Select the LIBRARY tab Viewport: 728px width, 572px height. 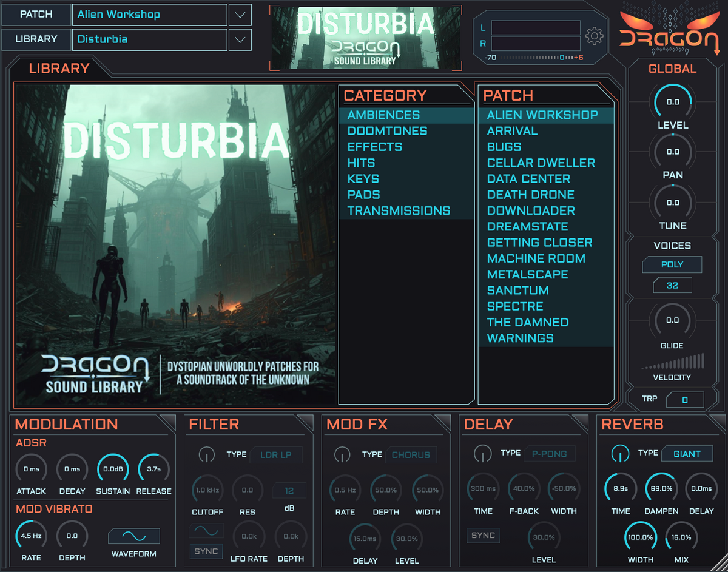pyautogui.click(x=59, y=69)
